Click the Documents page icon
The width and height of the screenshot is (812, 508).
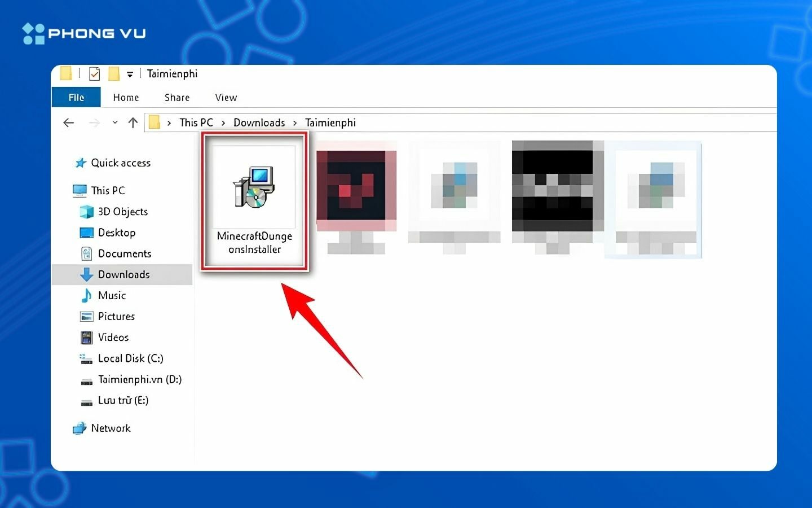(87, 253)
